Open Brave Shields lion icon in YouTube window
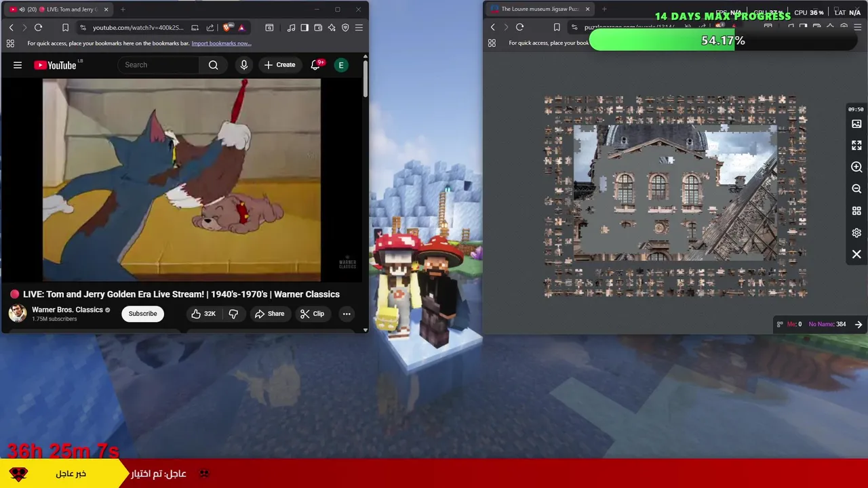Screen dimensions: 868x488 tap(227, 27)
